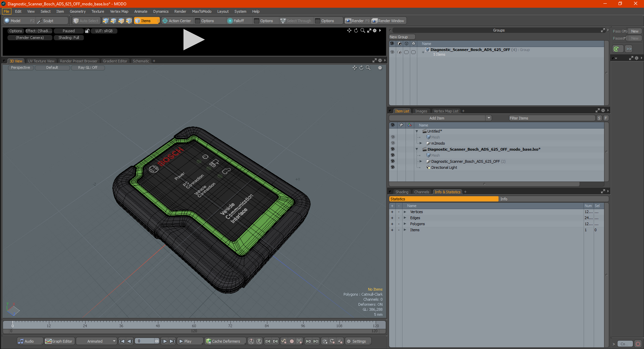644x349 pixels.
Task: Switch to UV Texture View tab
Action: (x=41, y=61)
